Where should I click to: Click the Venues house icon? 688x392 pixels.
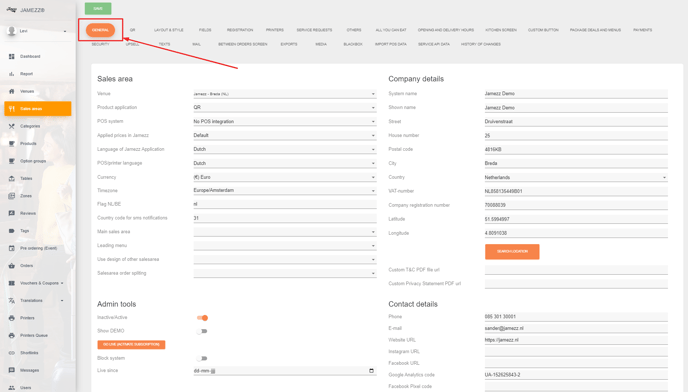(x=12, y=91)
